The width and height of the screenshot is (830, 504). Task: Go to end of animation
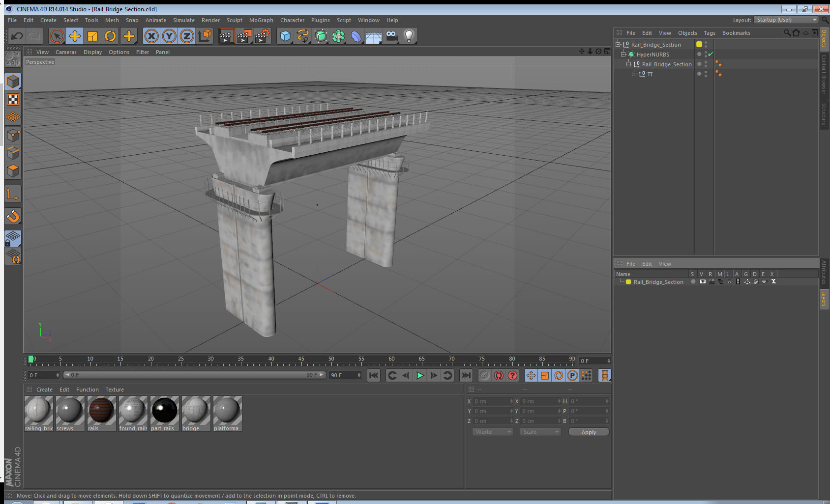coord(466,375)
